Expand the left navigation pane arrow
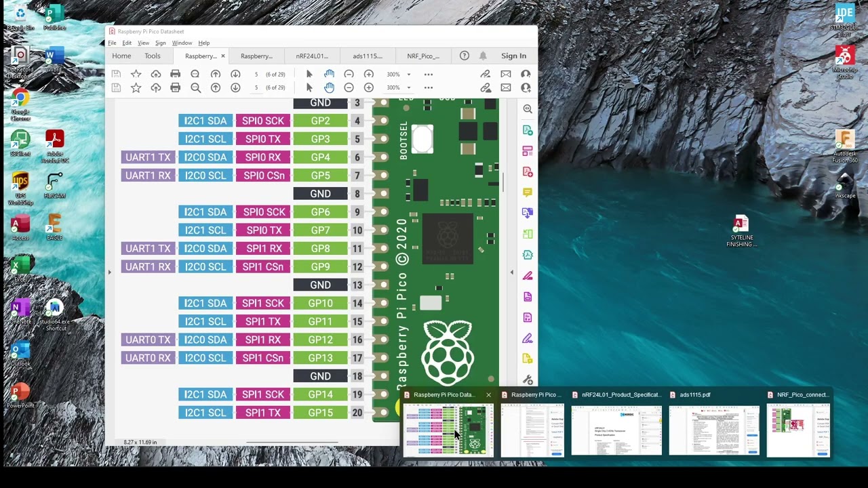 pyautogui.click(x=109, y=272)
